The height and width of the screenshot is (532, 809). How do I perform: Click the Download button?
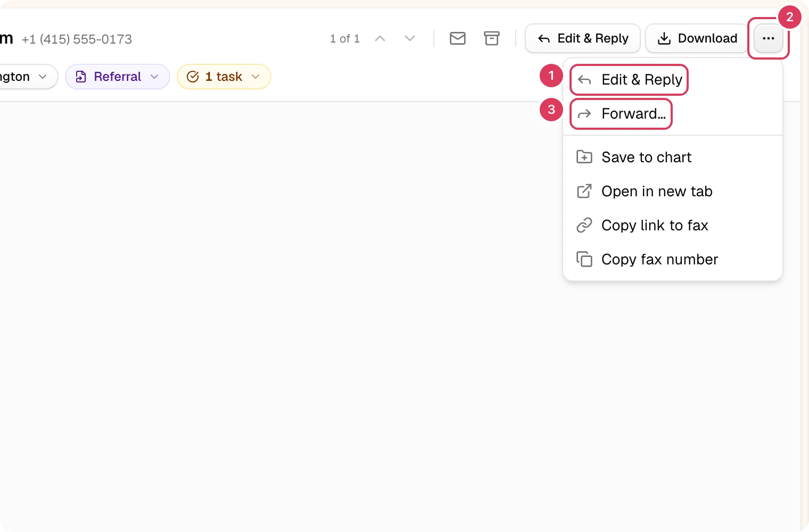pyautogui.click(x=697, y=38)
